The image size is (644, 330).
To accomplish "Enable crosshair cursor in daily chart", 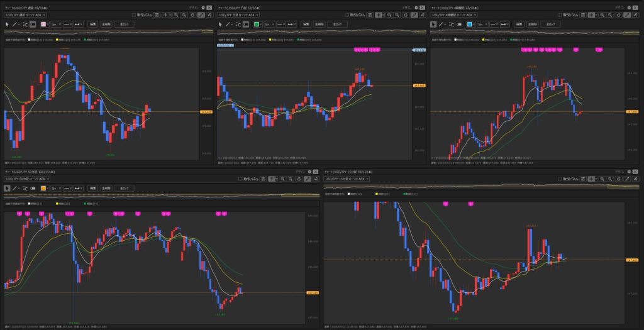I will (x=379, y=15).
